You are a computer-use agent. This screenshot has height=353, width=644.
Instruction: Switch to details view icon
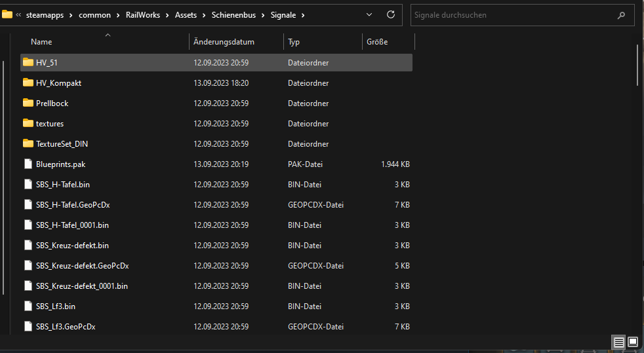pyautogui.click(x=618, y=342)
